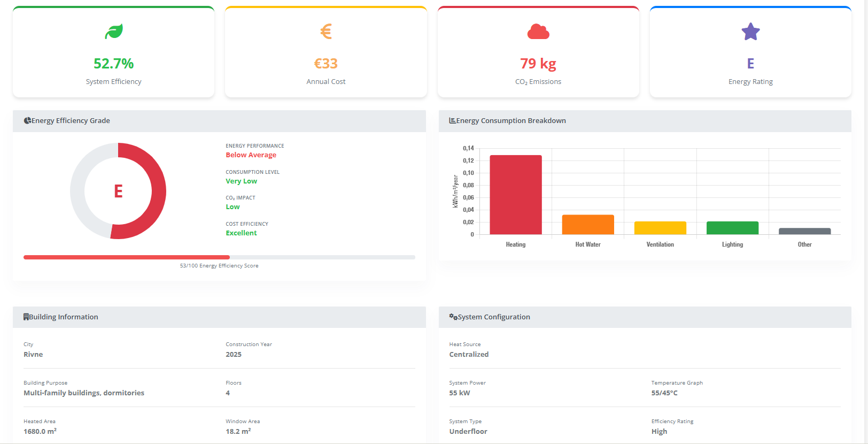The image size is (868, 444).
Task: Click the building icon beside Building Information
Action: [x=26, y=317]
